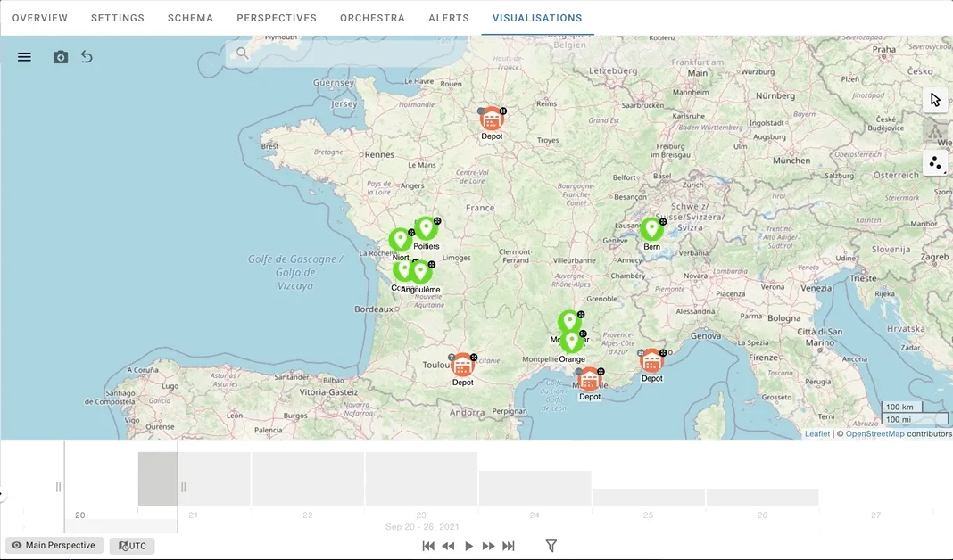Click the timeline bar for day 23
The width and height of the screenshot is (953, 560).
coord(421,479)
